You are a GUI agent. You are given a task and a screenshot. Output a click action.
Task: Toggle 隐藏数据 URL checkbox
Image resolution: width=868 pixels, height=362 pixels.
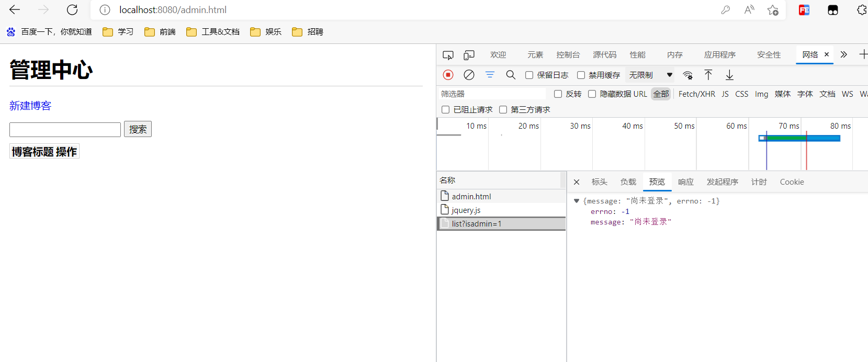click(x=592, y=94)
